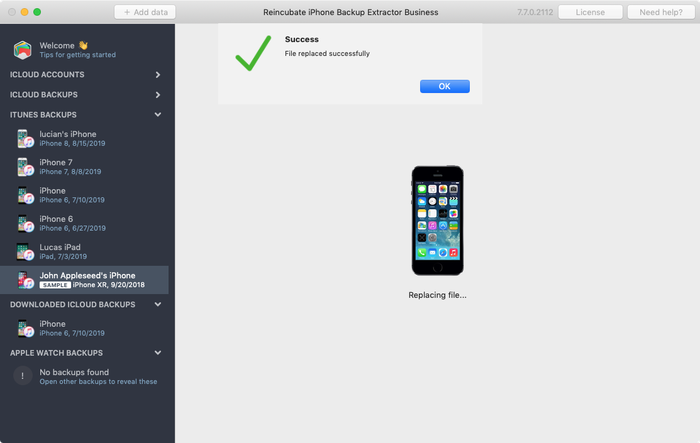Open Tips for getting started link
This screenshot has width=700, height=443.
point(78,55)
